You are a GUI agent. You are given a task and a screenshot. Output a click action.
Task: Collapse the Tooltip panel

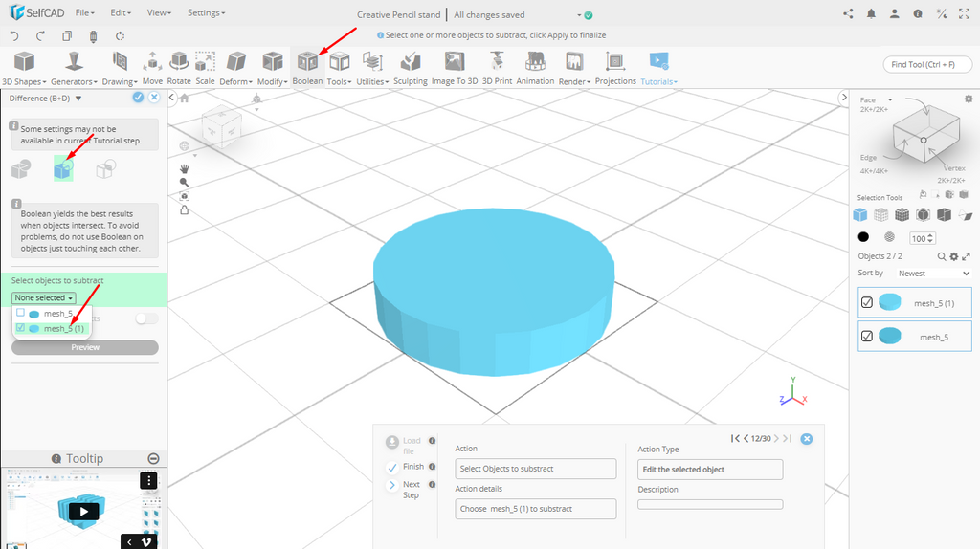coord(153,458)
